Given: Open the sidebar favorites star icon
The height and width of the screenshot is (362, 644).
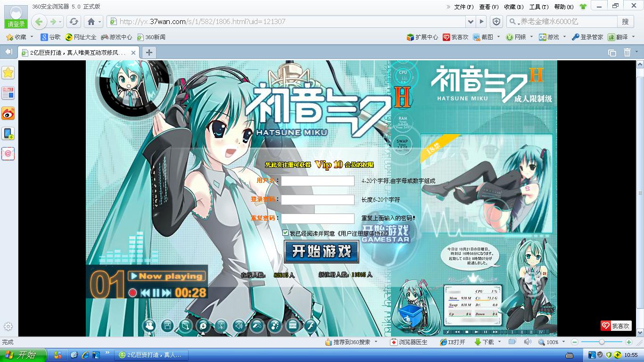Looking at the screenshot, I should 8,72.
